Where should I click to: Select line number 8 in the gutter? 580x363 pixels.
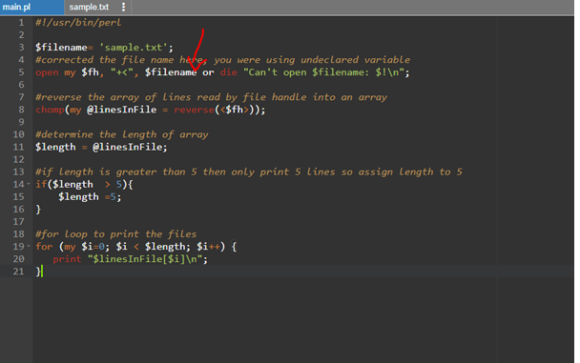click(21, 110)
